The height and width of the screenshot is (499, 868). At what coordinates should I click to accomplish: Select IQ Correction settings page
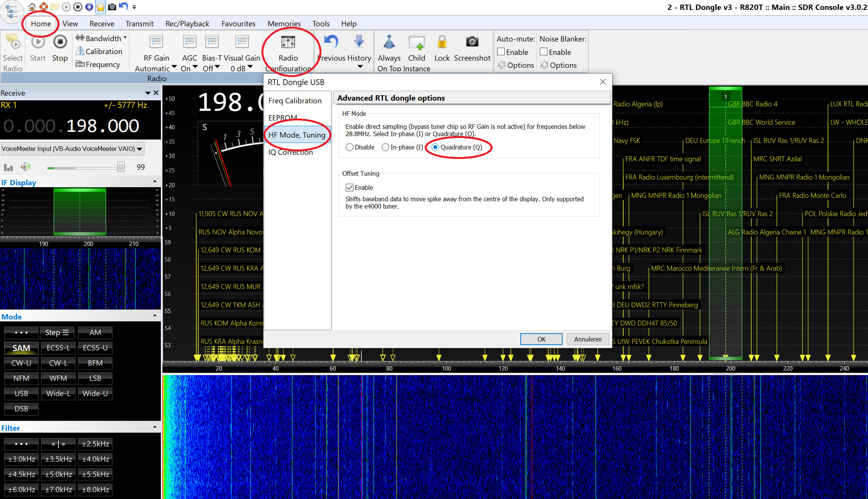tap(290, 152)
